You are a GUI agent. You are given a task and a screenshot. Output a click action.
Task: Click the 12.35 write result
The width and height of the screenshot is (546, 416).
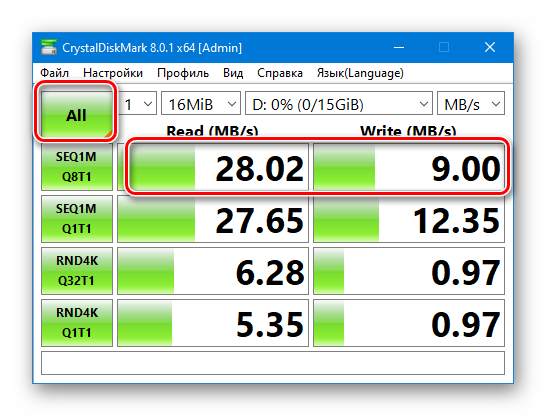[x=409, y=219]
